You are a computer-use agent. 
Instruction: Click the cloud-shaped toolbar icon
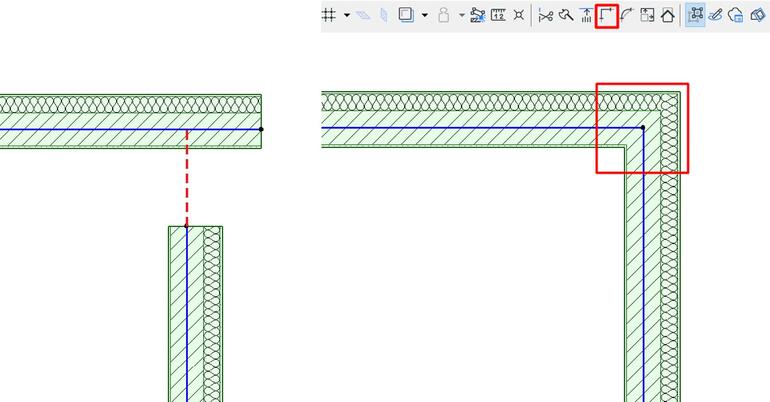[x=736, y=15]
